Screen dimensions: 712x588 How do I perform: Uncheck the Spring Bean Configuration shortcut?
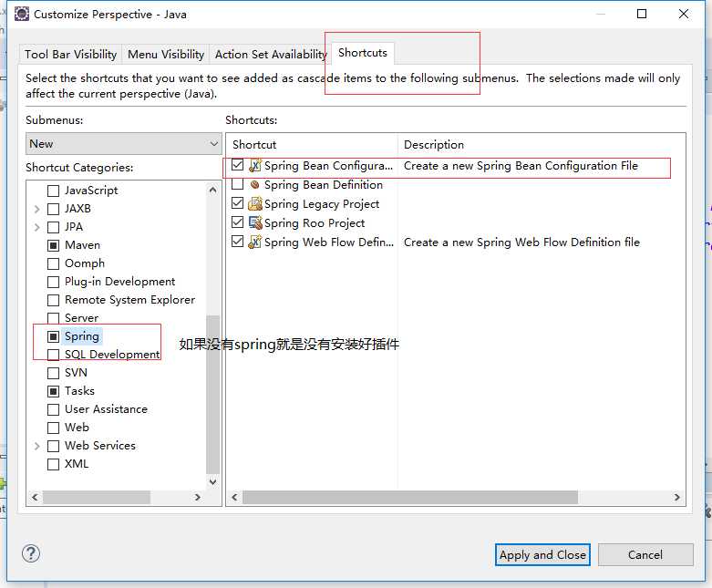click(237, 165)
